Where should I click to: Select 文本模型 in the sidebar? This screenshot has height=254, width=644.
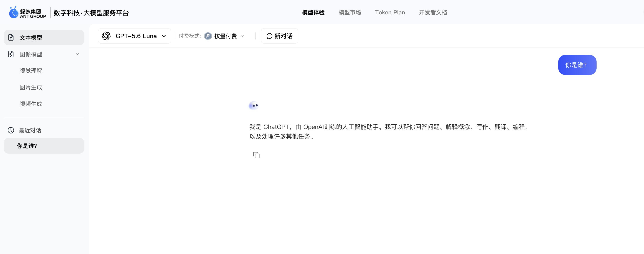pyautogui.click(x=44, y=37)
